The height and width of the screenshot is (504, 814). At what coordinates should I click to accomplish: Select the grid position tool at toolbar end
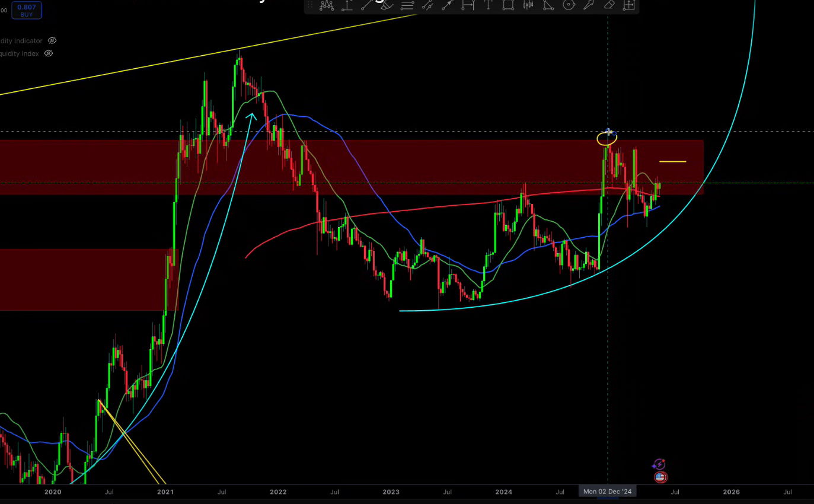tap(628, 5)
